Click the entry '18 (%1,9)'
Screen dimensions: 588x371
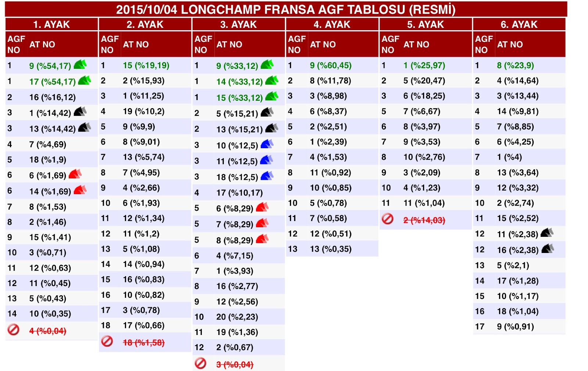[48, 160]
